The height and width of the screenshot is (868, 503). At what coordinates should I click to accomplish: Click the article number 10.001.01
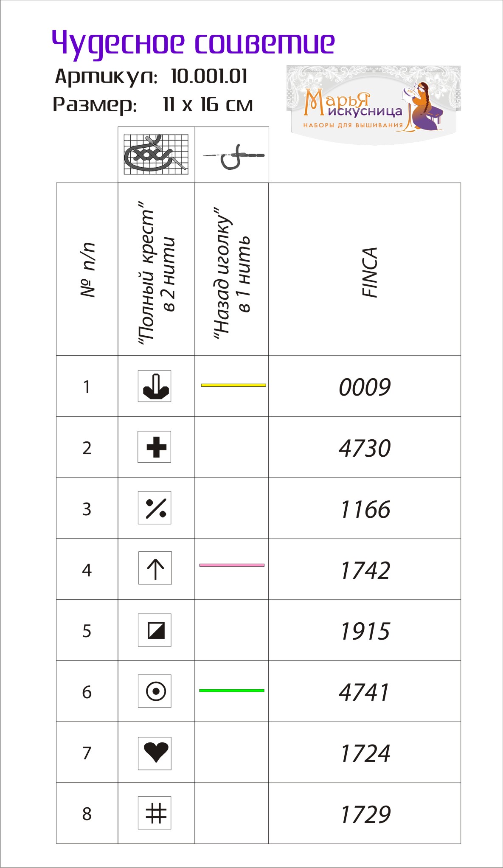point(209,76)
